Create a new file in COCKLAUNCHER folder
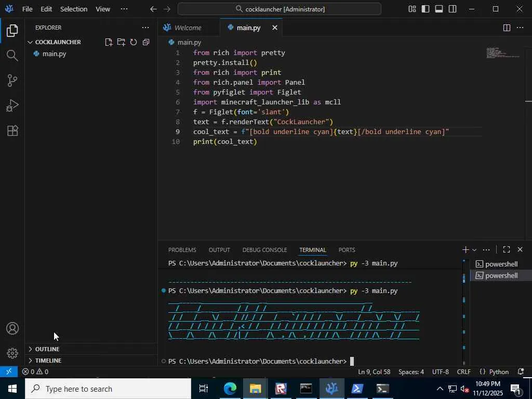 (109, 42)
